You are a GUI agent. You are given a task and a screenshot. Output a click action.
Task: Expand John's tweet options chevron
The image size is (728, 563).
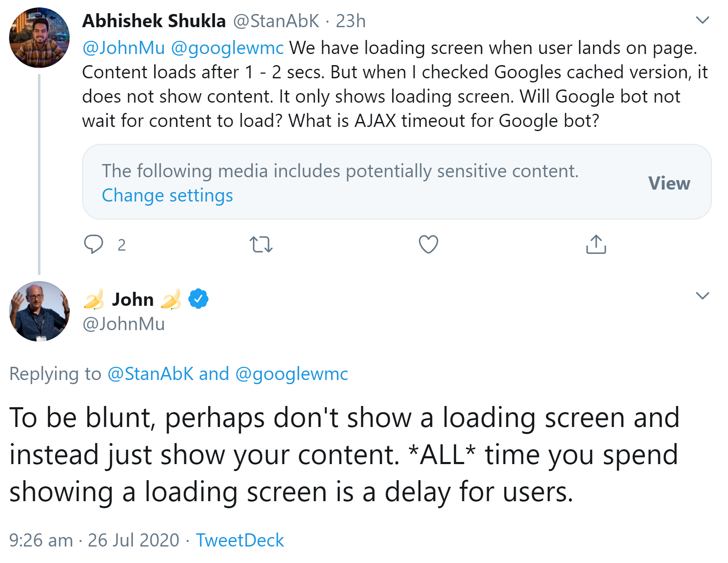point(702,296)
